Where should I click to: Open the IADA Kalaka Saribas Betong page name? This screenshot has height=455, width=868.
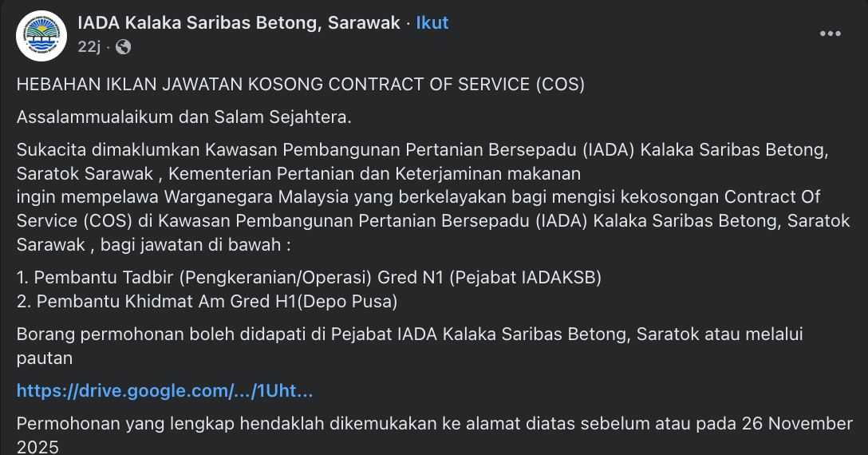click(x=239, y=23)
